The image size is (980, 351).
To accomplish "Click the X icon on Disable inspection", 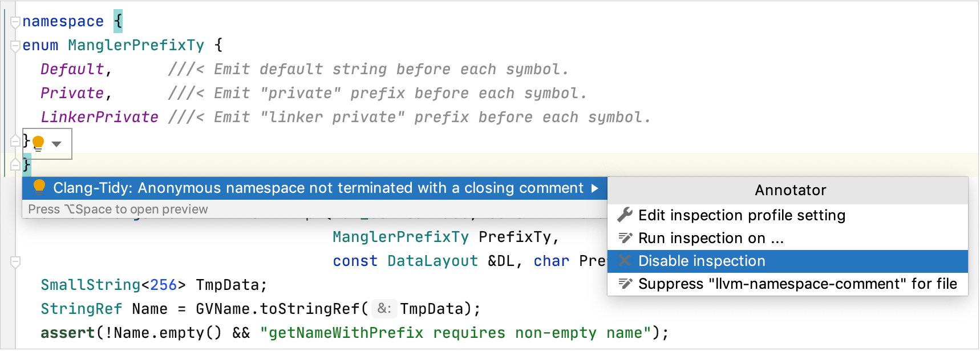I will pos(625,261).
